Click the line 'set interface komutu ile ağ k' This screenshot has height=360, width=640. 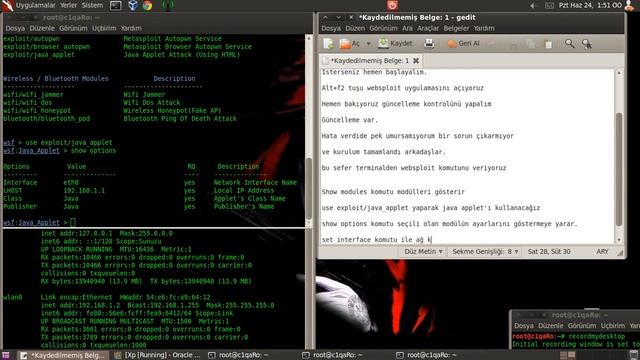click(376, 240)
